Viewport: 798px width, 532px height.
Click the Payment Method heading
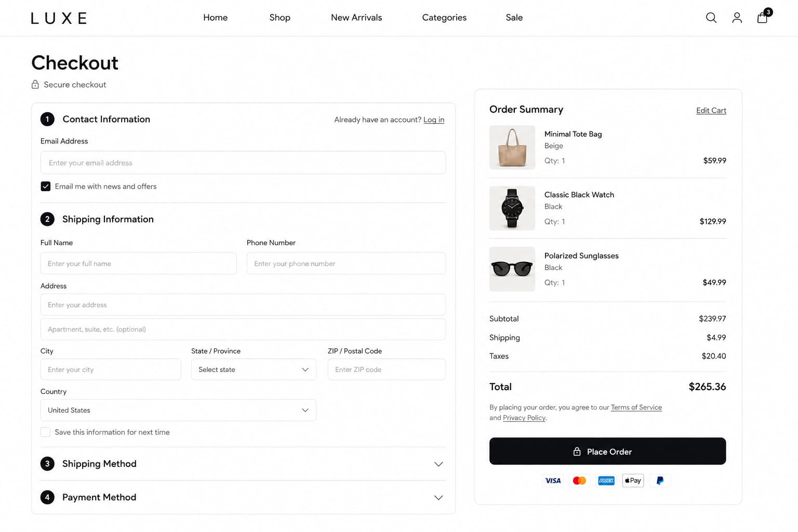[x=99, y=497]
